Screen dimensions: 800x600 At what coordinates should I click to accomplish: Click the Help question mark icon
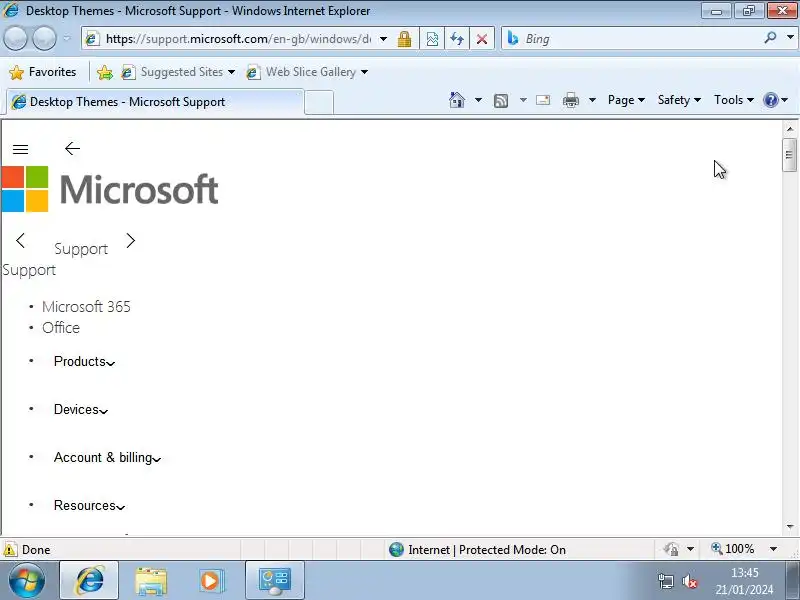pos(771,100)
